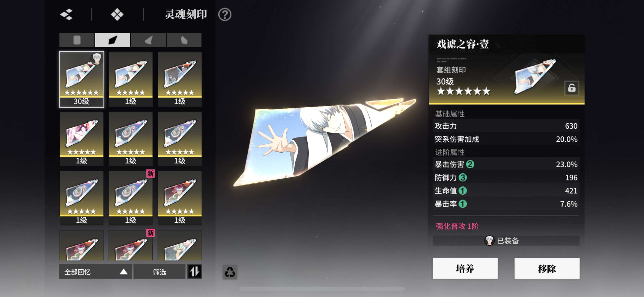Click the 培养 button
Image resolution: width=644 pixels, height=297 pixels.
(x=465, y=268)
